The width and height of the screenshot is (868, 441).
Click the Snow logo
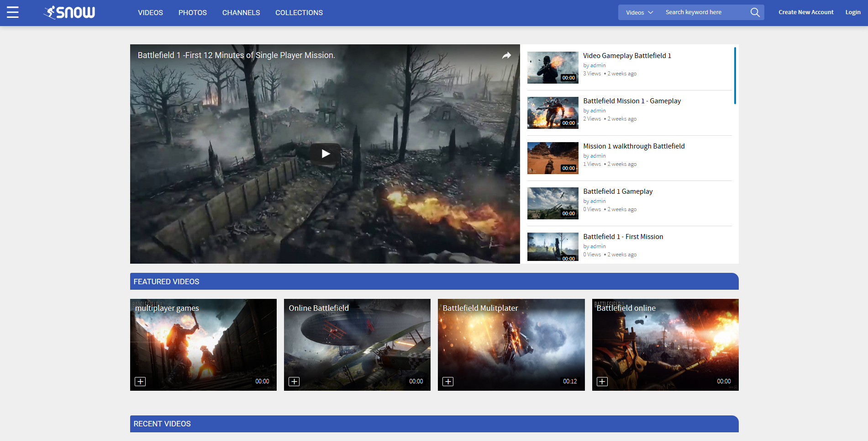tap(69, 12)
